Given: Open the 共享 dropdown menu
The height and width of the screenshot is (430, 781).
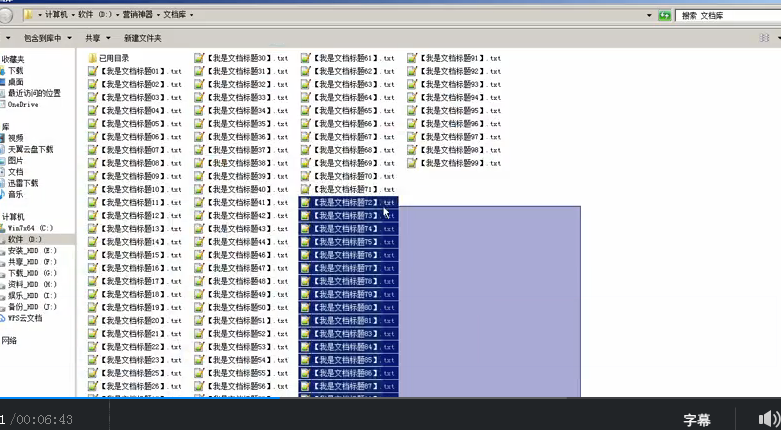Looking at the screenshot, I should click(96, 38).
